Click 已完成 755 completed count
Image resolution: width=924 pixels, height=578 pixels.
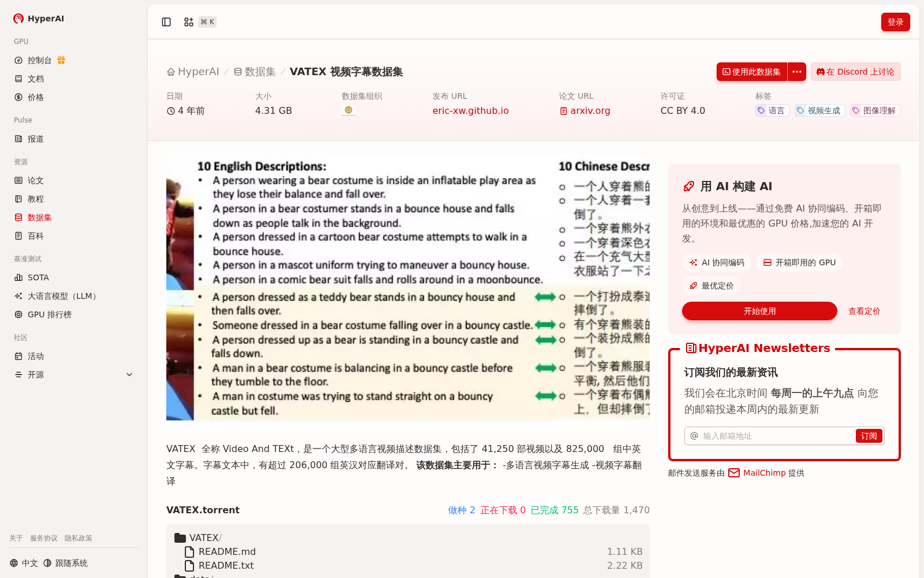554,510
